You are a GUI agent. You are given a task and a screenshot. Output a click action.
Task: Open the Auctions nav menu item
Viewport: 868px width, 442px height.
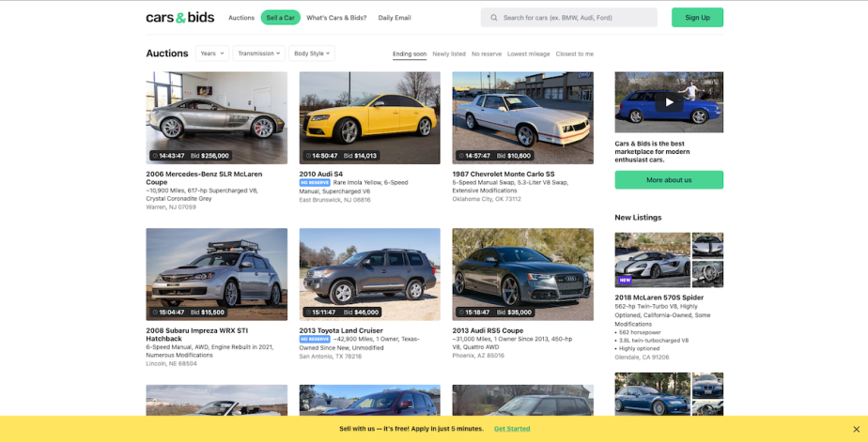[x=241, y=18]
